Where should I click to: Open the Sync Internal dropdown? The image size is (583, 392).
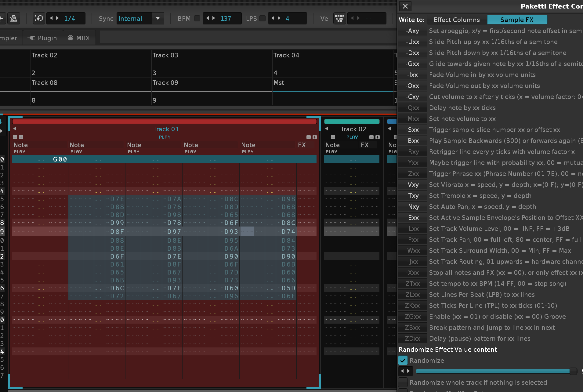point(158,19)
